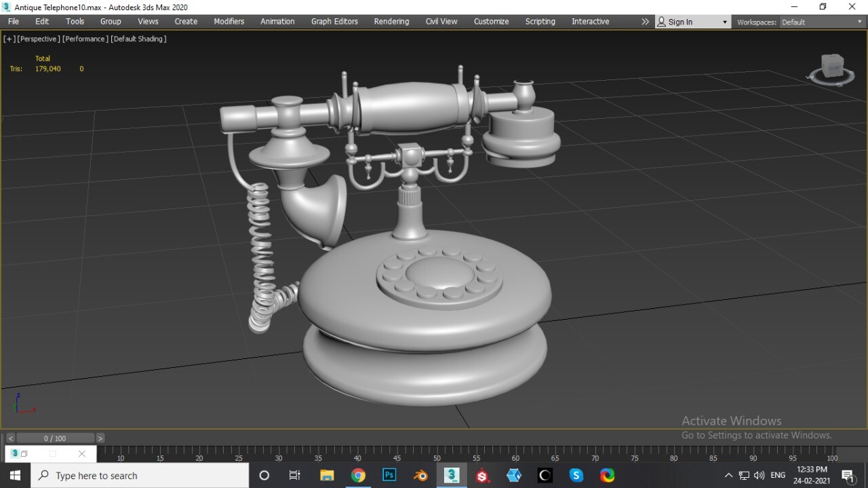
Task: Open the Animation menu
Action: [x=277, y=22]
